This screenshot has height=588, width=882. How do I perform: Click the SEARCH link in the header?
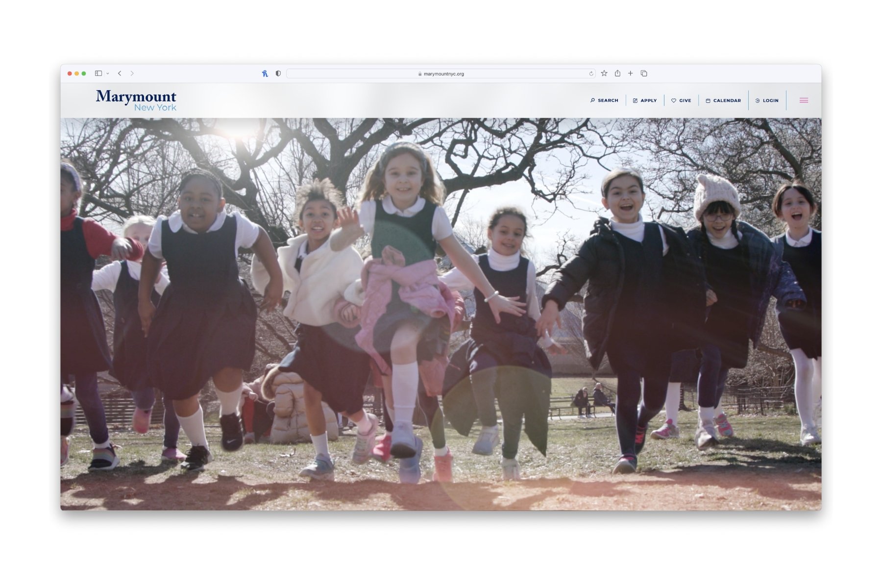(x=604, y=100)
